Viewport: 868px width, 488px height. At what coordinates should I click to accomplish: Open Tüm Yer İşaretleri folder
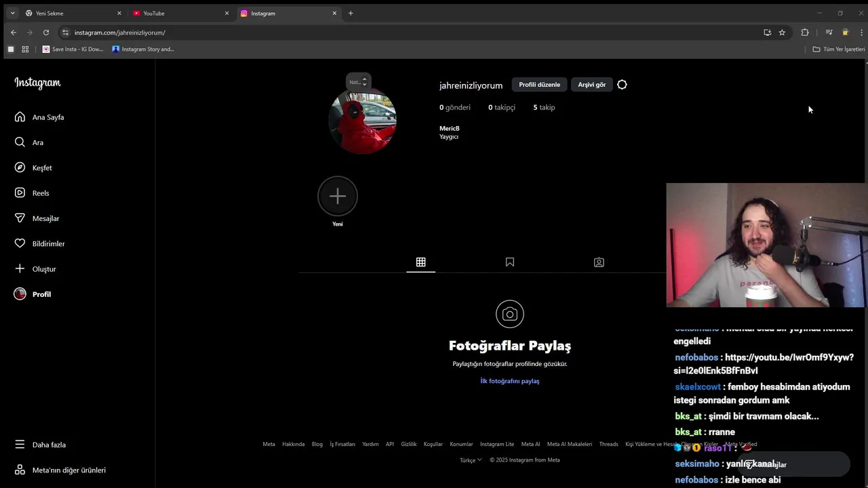839,49
